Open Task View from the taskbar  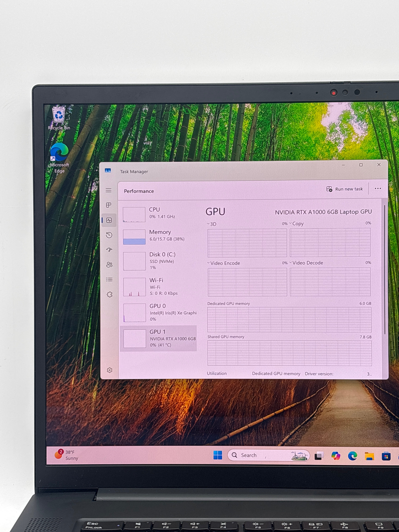319,456
